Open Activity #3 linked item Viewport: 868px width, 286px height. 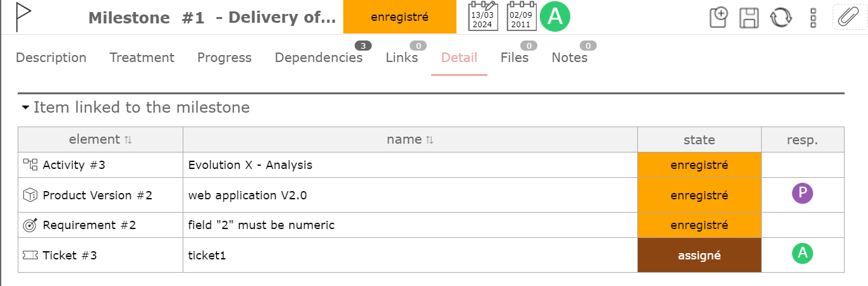(x=73, y=165)
